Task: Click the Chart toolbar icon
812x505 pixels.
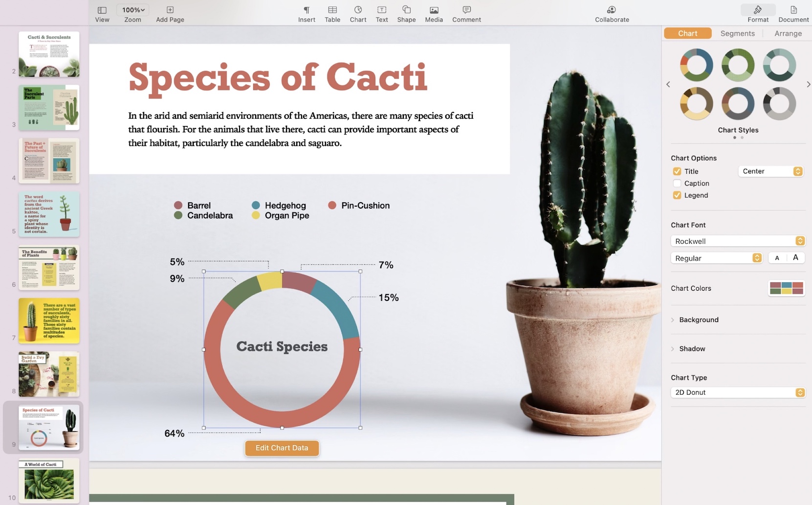Action: pyautogui.click(x=358, y=10)
